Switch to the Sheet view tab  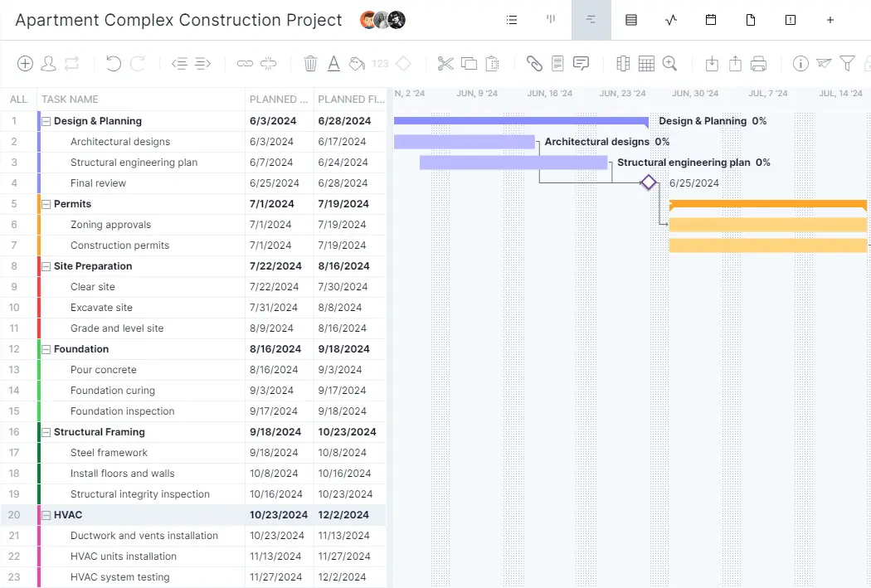(x=631, y=20)
